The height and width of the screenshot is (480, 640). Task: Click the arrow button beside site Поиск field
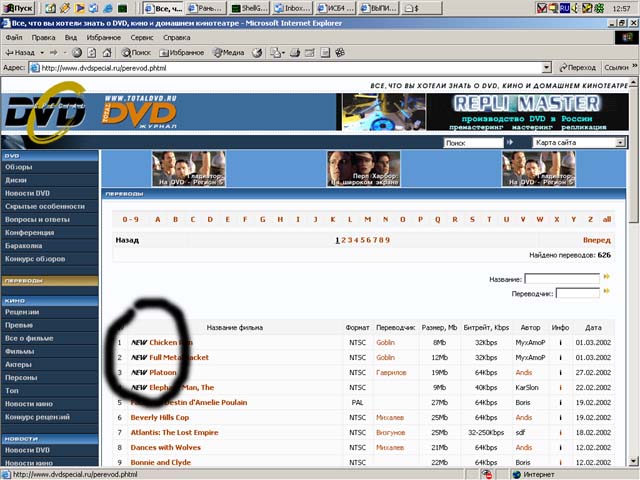tap(509, 142)
